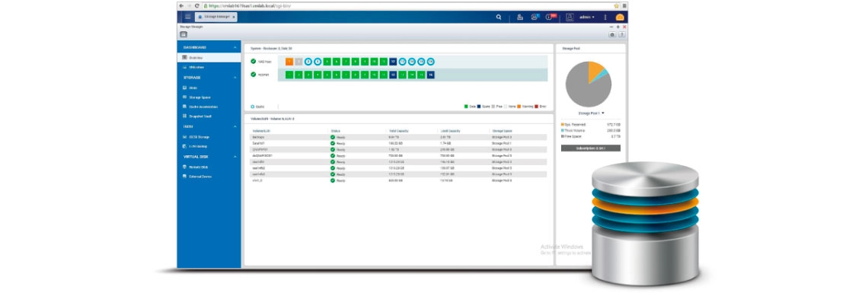Collapse the STORAGE sidebar section

click(x=235, y=78)
